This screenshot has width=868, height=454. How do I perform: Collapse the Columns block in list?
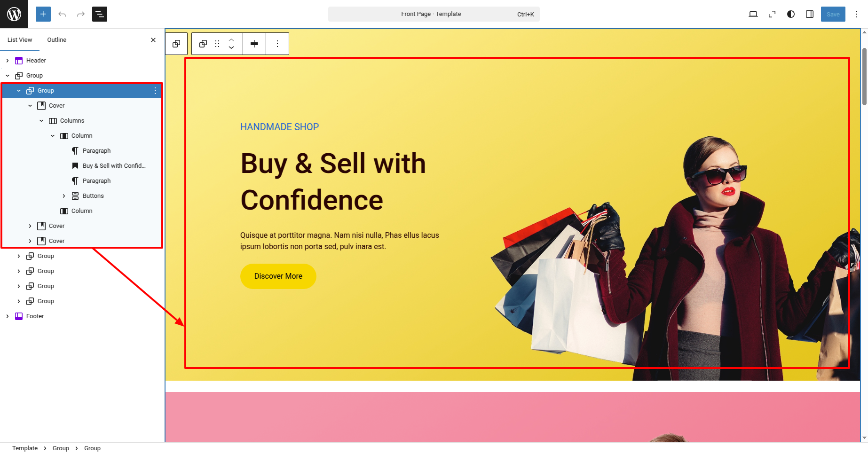click(x=41, y=121)
